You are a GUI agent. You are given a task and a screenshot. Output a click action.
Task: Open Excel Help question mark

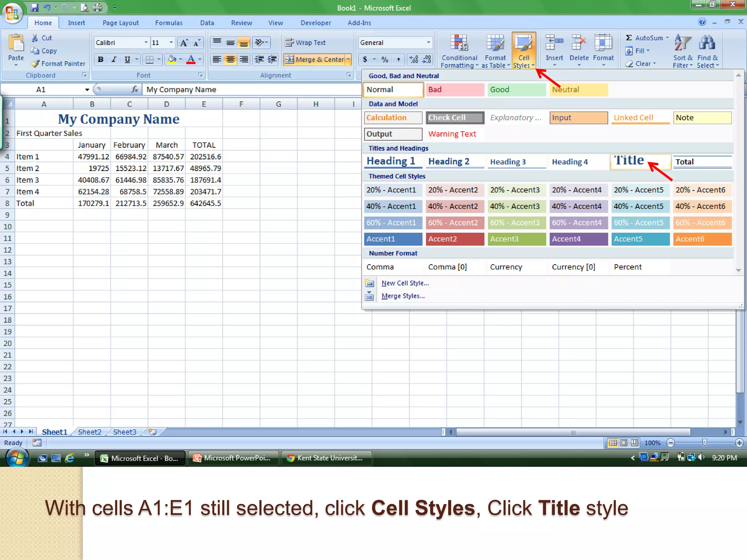pyautogui.click(x=702, y=22)
